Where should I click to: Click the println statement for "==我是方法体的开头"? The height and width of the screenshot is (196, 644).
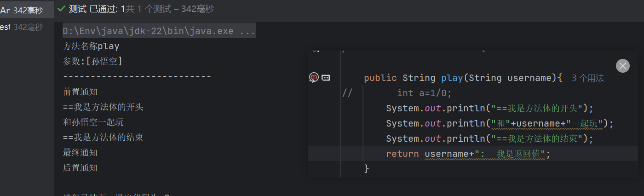[490, 109]
